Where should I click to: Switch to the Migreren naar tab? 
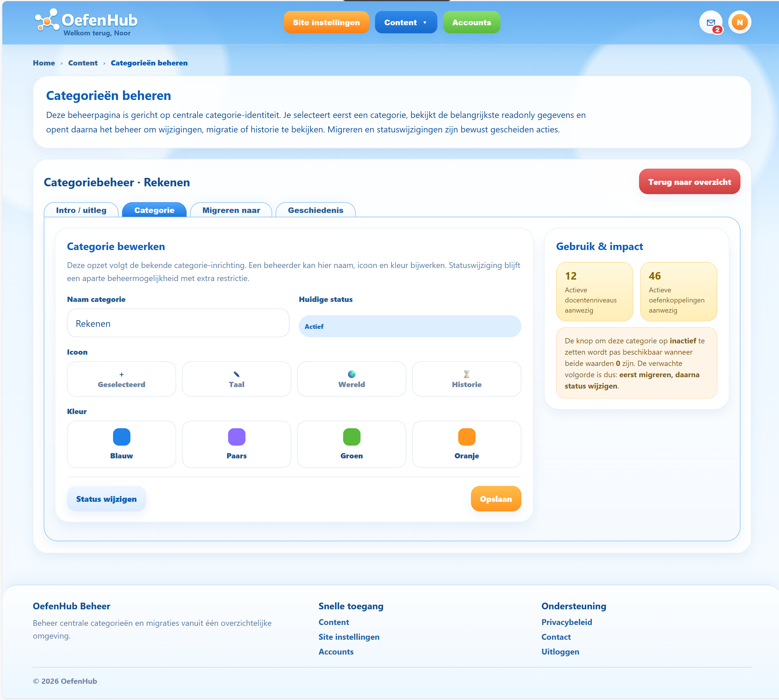(231, 210)
